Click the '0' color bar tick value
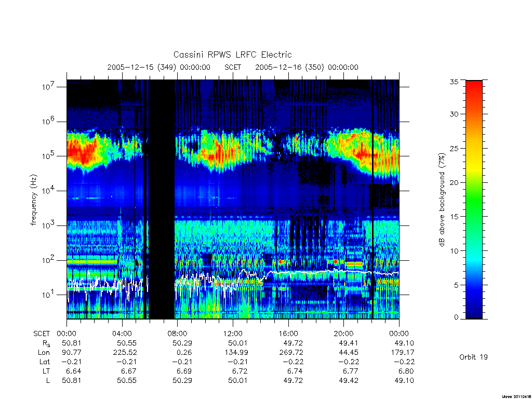This screenshot has height=399, width=532. [456, 317]
